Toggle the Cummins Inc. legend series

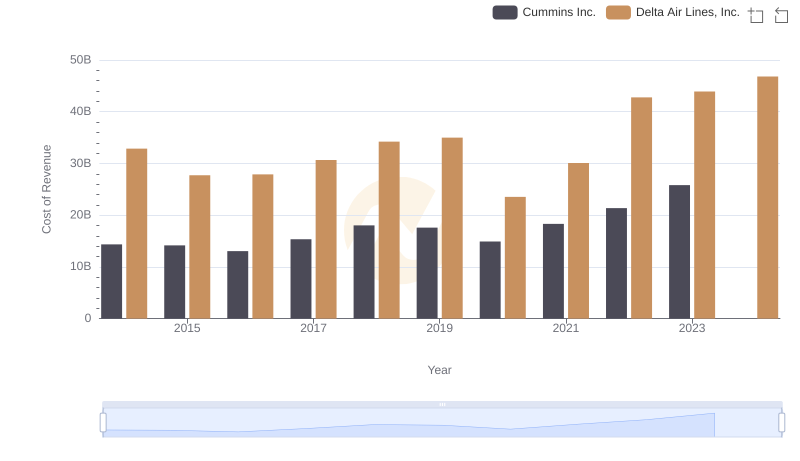[544, 12]
